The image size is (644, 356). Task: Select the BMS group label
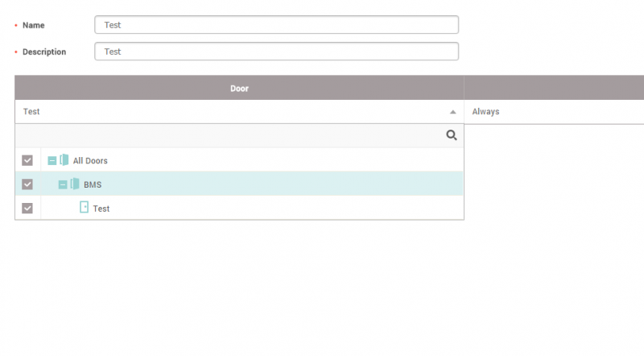click(x=93, y=185)
